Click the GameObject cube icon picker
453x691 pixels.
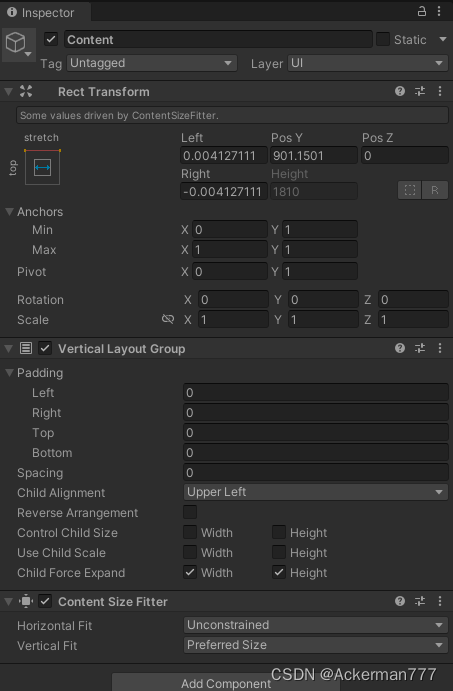(x=19, y=44)
